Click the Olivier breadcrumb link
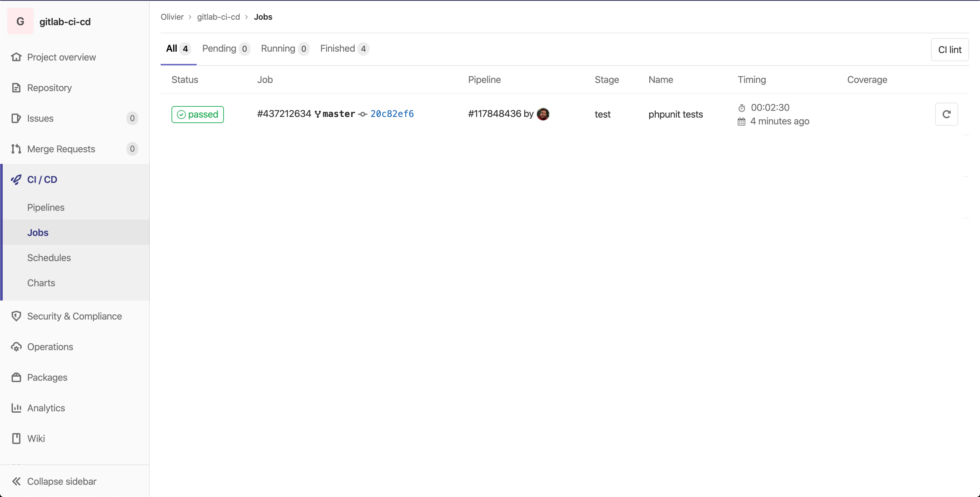Screen dimensions: 980x497 [x=172, y=17]
